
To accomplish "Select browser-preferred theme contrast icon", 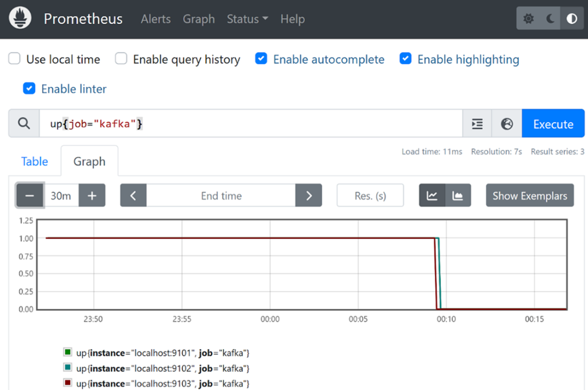I will coord(572,18).
